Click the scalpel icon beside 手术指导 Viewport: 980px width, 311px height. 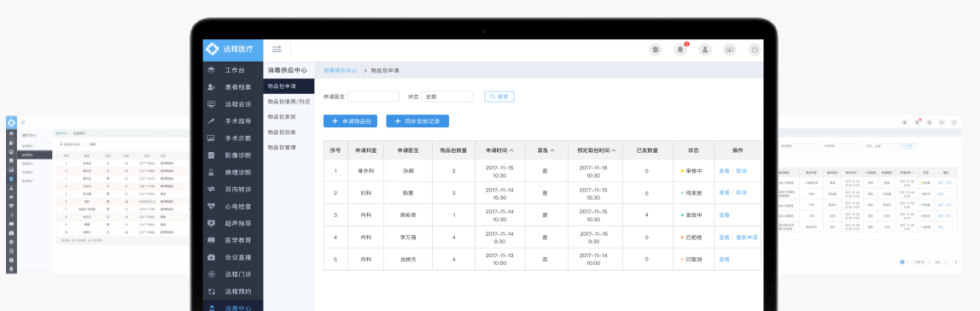click(211, 120)
